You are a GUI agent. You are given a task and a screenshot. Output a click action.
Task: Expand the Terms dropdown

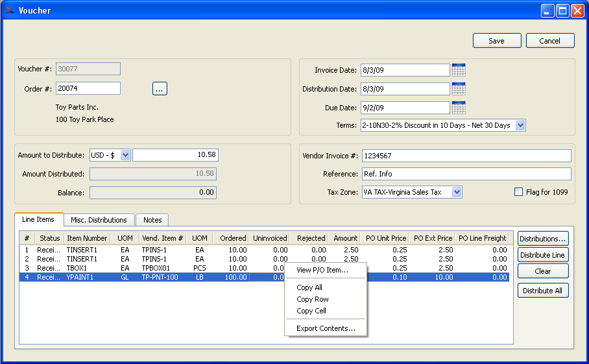pos(520,125)
